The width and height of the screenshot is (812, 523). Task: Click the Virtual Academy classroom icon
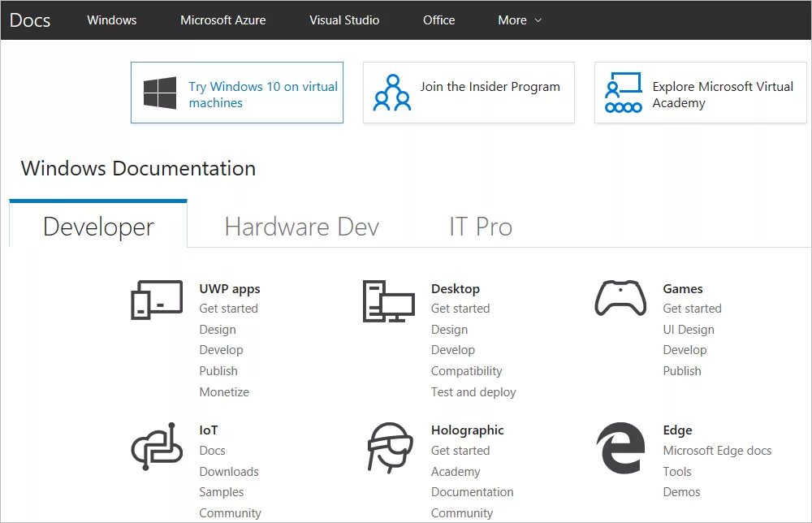624,93
